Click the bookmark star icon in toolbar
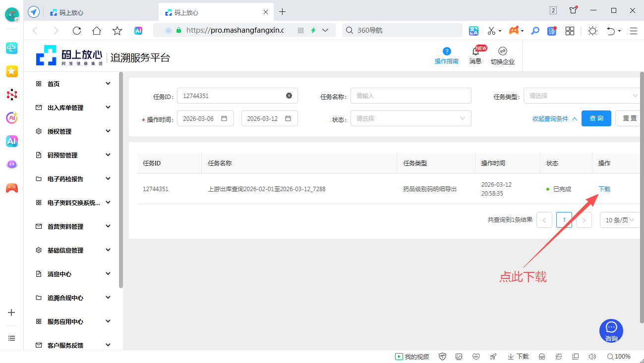Image resolution: width=644 pixels, height=363 pixels. tap(117, 31)
